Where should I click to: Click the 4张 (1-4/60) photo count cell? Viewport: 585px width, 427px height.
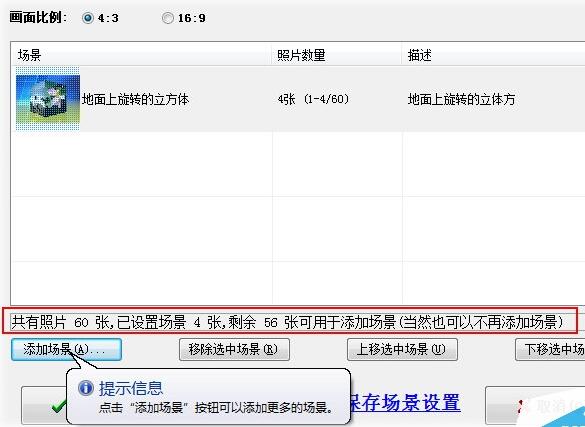[x=313, y=99]
